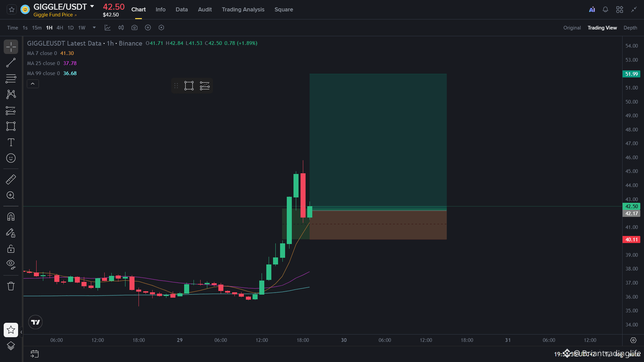The image size is (644, 362).
Task: Select the ruler measure tool
Action: coord(11,180)
